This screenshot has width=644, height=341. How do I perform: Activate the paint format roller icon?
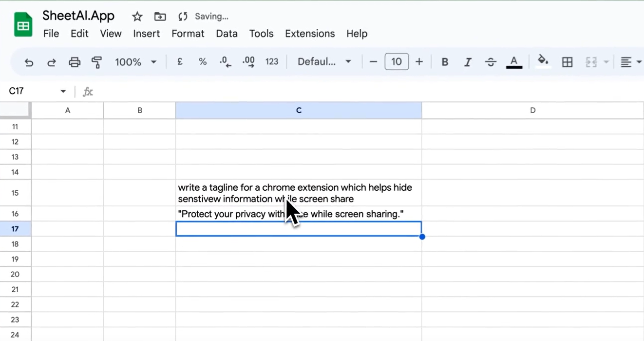click(96, 62)
